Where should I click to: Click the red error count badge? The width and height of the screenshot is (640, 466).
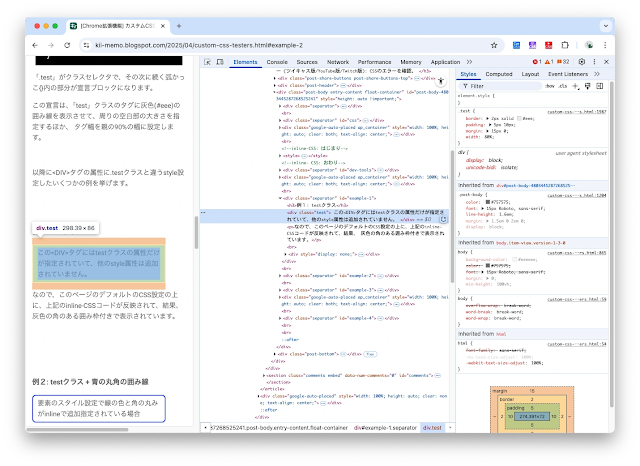[537, 62]
